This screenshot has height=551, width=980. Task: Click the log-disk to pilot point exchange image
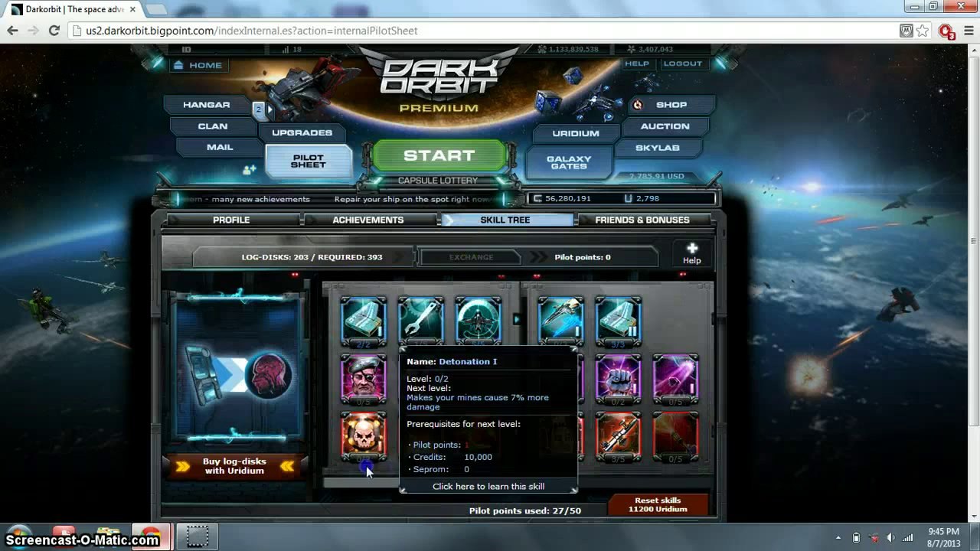[238, 375]
